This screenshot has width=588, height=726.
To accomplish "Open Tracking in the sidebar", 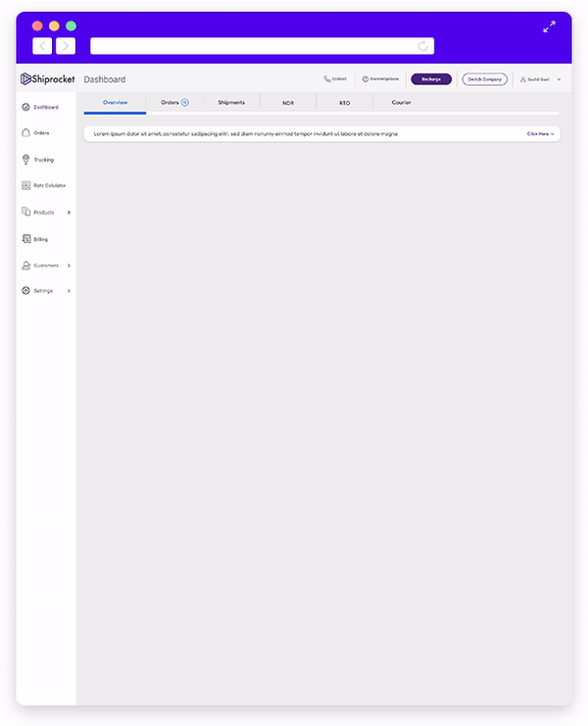I will (43, 161).
